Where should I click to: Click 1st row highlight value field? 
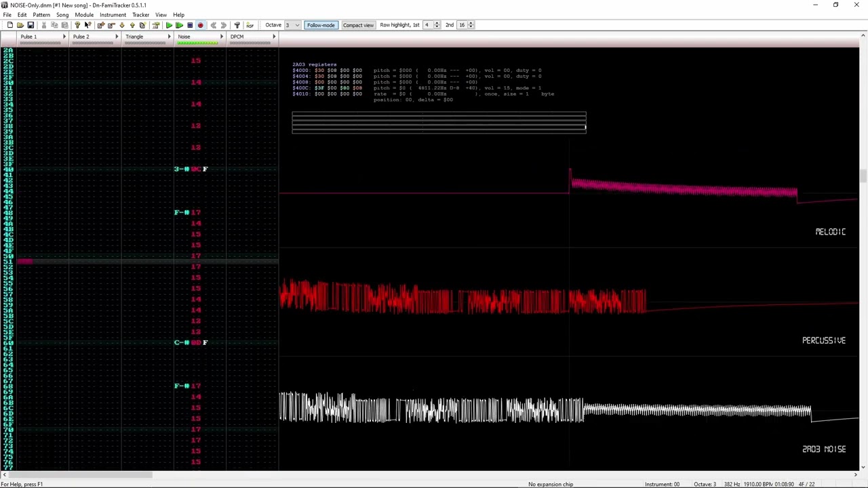point(429,25)
